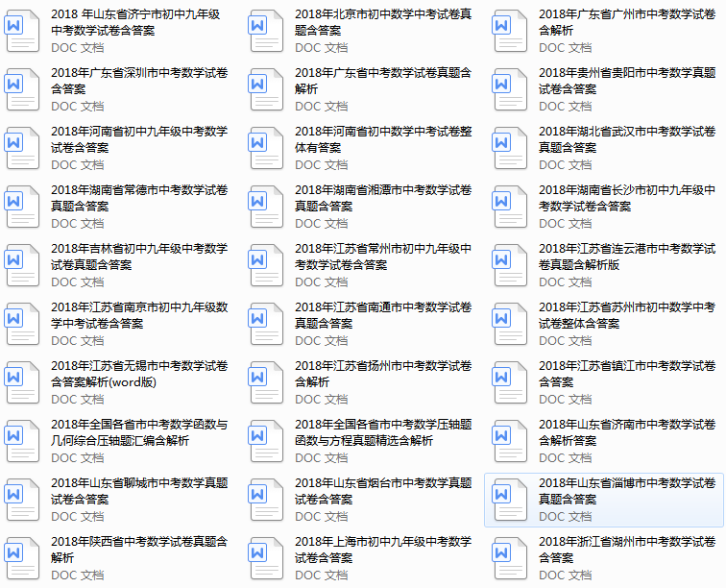Select the 2018年江苏省南京市 document icon

[23, 324]
